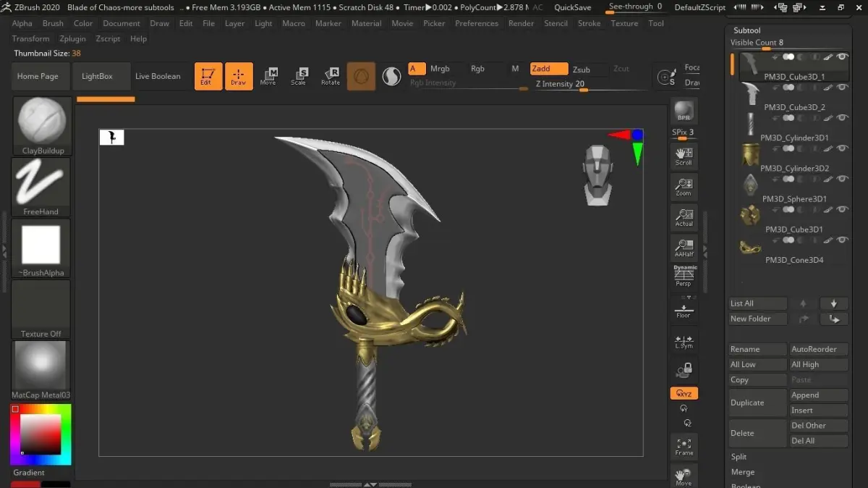The width and height of the screenshot is (868, 488).
Task: Click the head camera orientation icon
Action: point(597,174)
